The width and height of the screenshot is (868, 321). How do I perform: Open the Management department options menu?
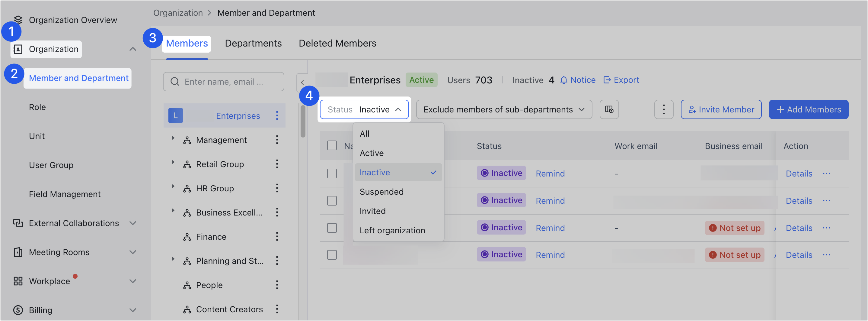[277, 140]
